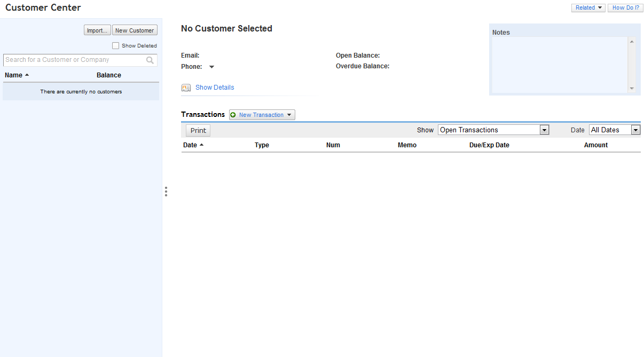Focus the customer search field
The height and width of the screenshot is (357, 644).
click(74, 60)
